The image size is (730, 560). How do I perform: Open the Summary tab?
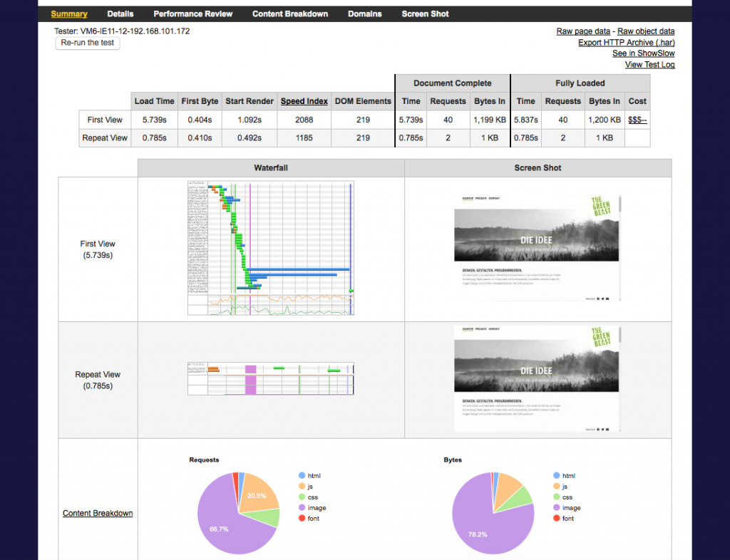click(69, 14)
